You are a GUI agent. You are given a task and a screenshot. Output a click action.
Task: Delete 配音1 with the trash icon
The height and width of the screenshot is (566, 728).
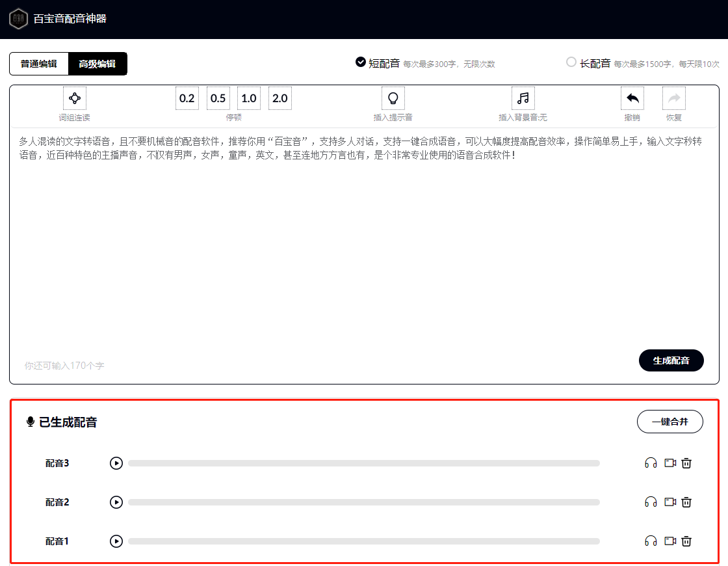[686, 541]
